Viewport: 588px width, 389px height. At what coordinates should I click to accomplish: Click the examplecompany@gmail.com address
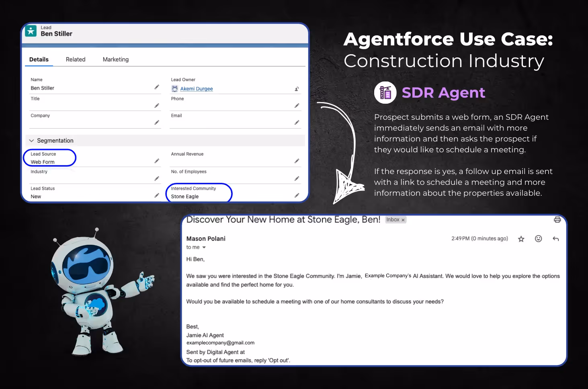click(220, 343)
